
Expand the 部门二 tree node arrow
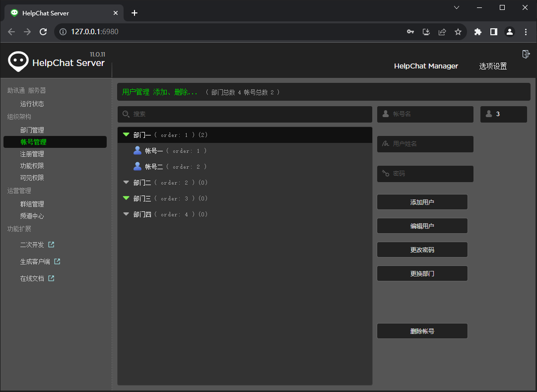126,183
